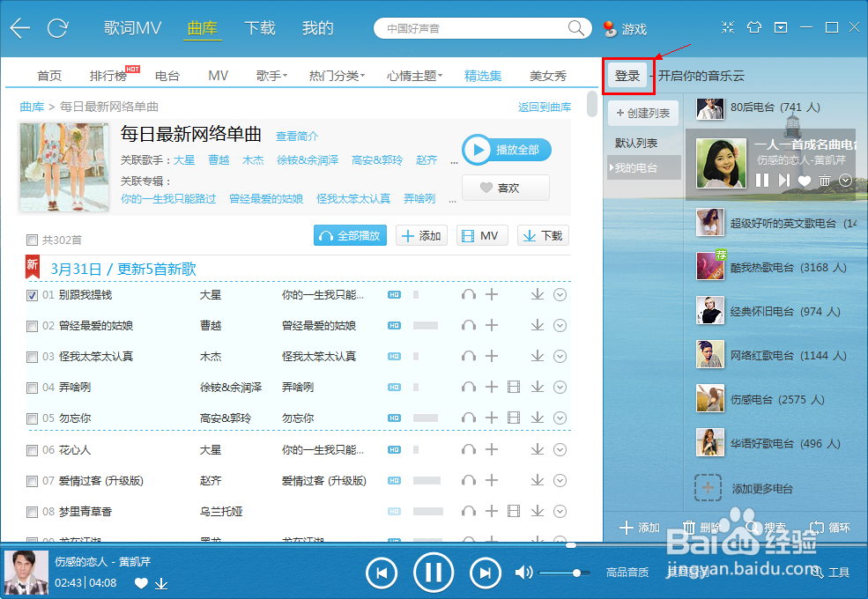Open the main menu dropdown icon in title bar
868x599 pixels.
(781, 27)
